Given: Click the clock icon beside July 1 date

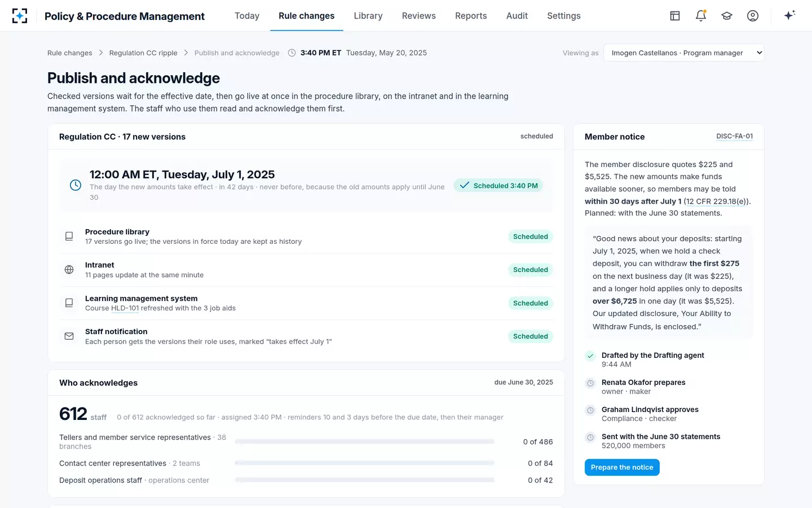Looking at the screenshot, I should pyautogui.click(x=75, y=185).
